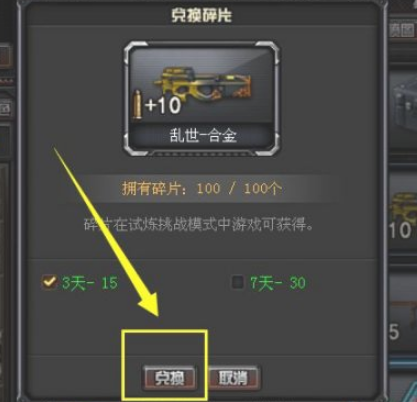
Task: Select the golden weapon item showing 10
Action: (403, 215)
